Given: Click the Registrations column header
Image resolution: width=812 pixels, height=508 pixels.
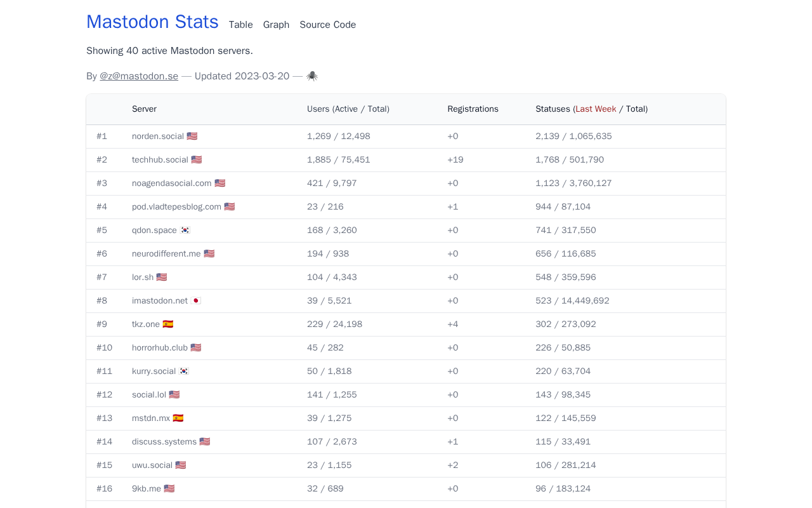Looking at the screenshot, I should (x=473, y=109).
